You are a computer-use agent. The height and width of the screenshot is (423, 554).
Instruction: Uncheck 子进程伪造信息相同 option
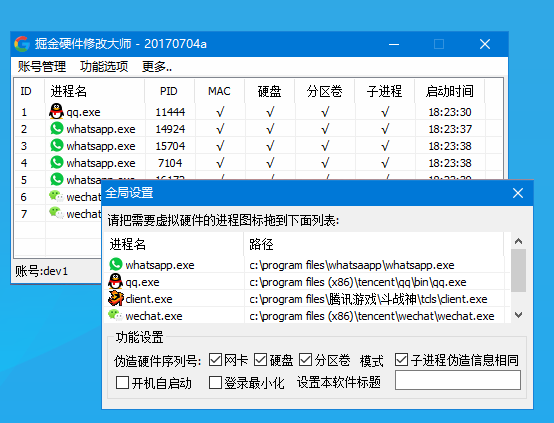[x=401, y=360]
